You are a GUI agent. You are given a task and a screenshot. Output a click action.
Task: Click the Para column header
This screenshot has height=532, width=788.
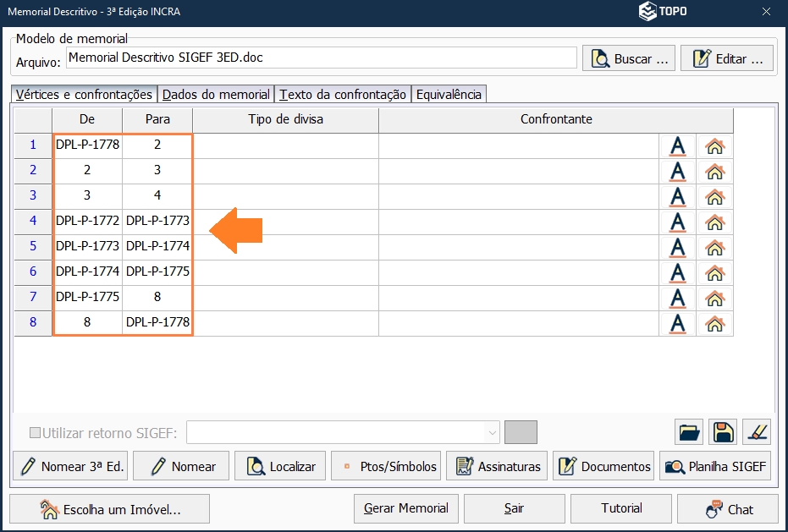pos(157,119)
